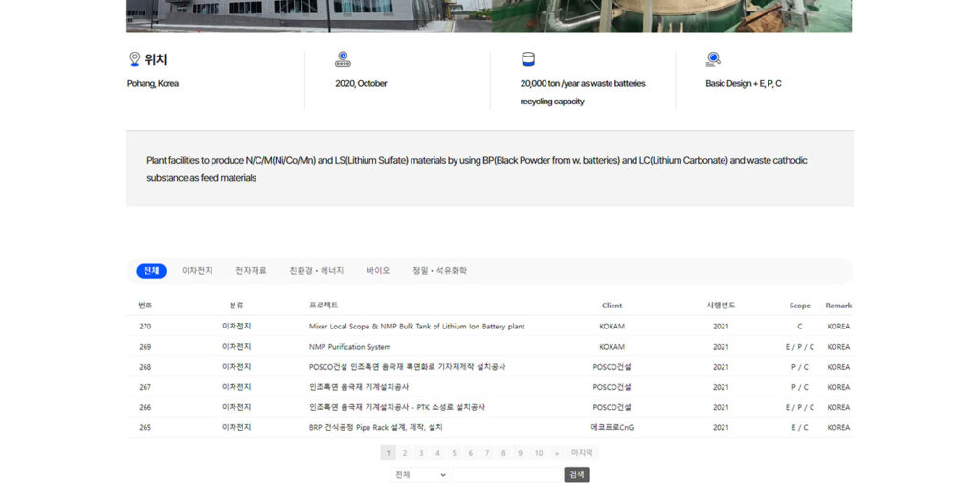Click the location pin icon beside 위치
Image resolution: width=980 pixels, height=498 pixels.
[x=134, y=59]
